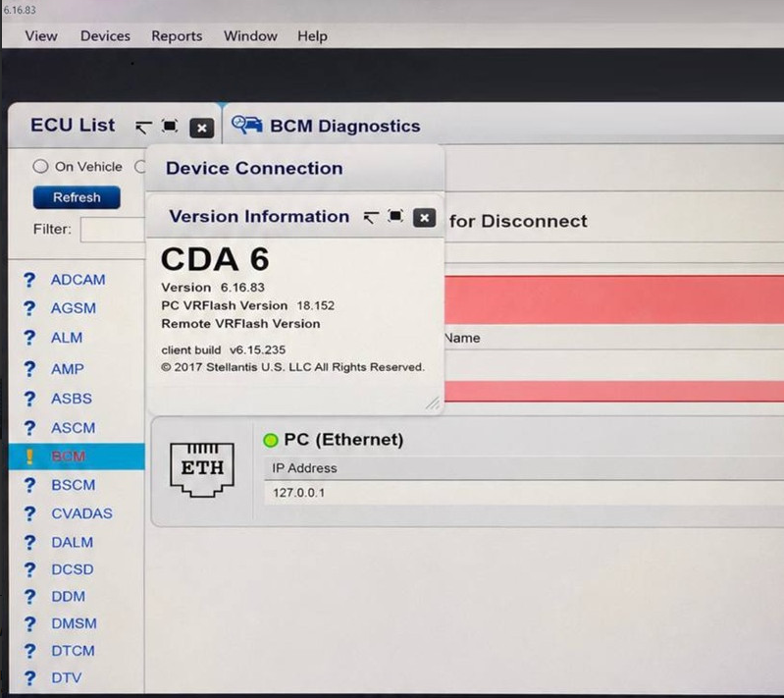Close the Version Information panel

[x=424, y=218]
